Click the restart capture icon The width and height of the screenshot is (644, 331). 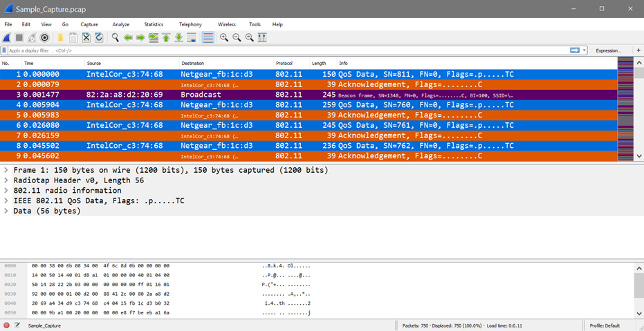click(x=32, y=38)
